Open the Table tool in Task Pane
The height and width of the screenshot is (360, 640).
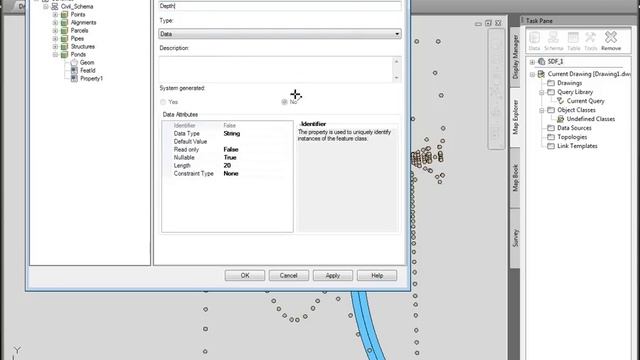click(573, 41)
